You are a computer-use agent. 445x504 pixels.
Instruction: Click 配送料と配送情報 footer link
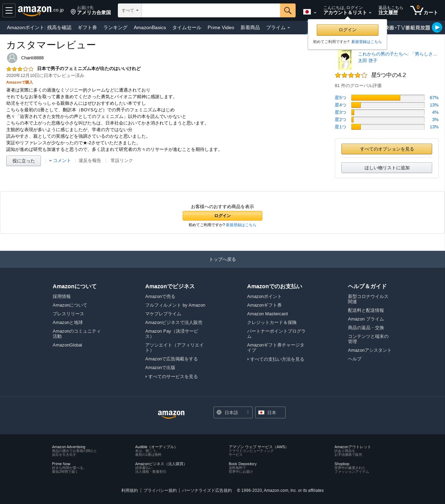pyautogui.click(x=366, y=310)
